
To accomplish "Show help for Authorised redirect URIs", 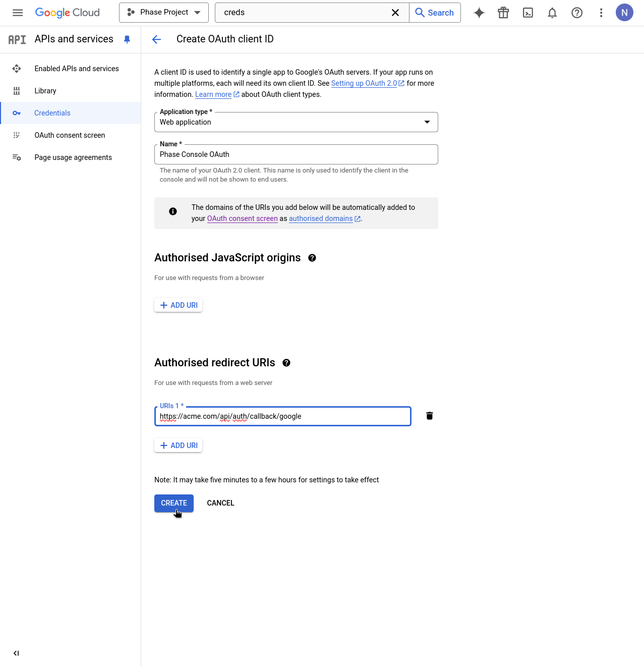I will pos(286,363).
